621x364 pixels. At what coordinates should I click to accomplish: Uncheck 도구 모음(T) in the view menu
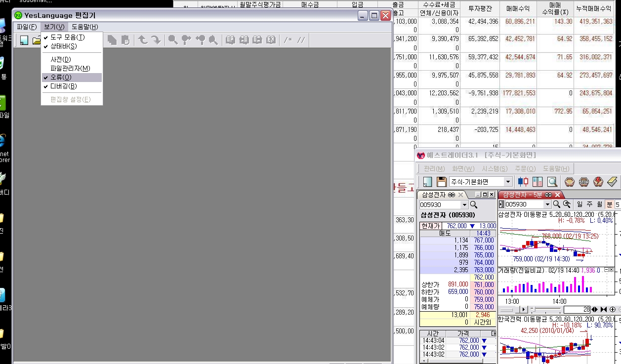coord(67,38)
